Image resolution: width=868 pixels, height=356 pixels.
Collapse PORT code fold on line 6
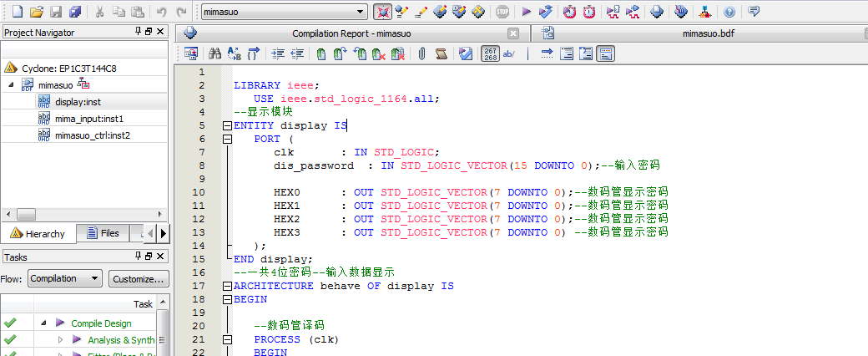click(x=226, y=140)
